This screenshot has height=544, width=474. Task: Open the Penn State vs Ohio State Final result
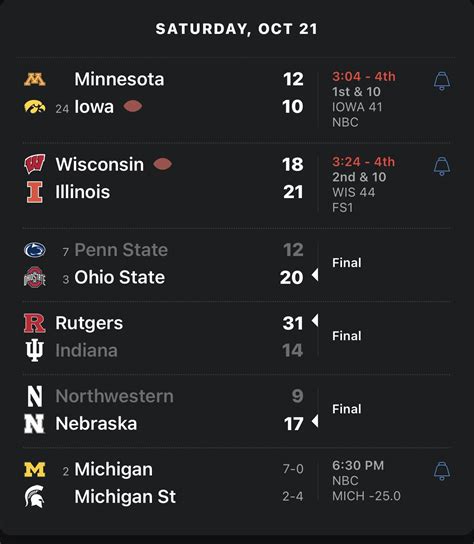[x=347, y=263]
